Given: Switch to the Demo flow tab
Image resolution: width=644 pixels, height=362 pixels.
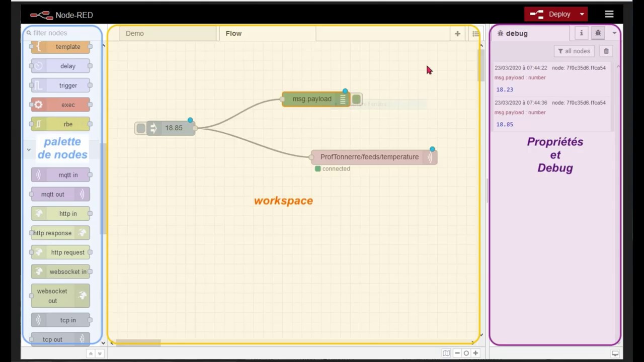Looking at the screenshot, I should pos(168,34).
